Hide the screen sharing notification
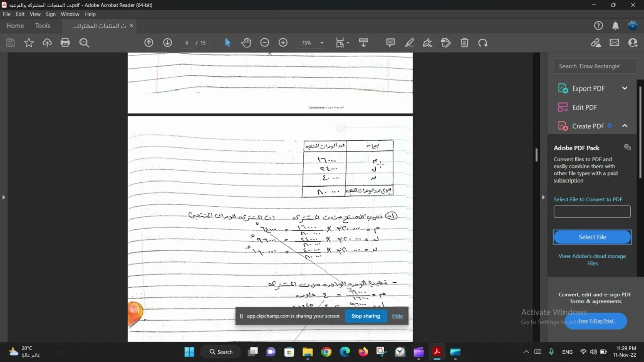 [x=397, y=316]
